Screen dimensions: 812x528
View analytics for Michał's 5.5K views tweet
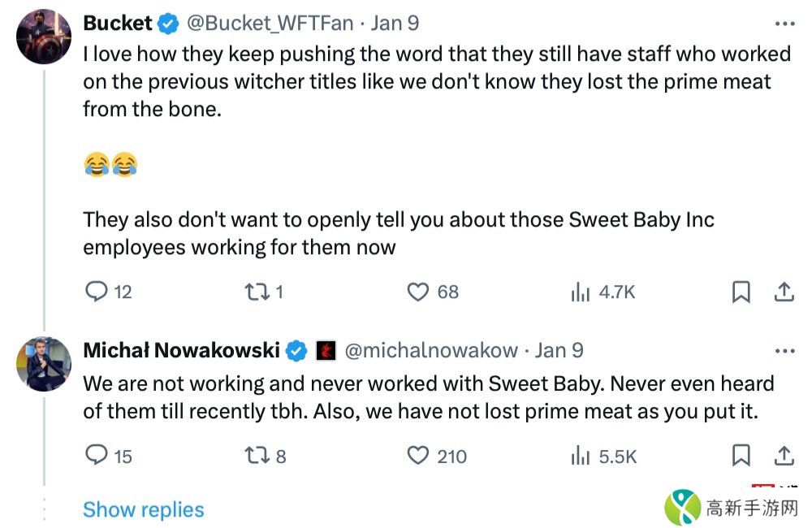coord(579,457)
